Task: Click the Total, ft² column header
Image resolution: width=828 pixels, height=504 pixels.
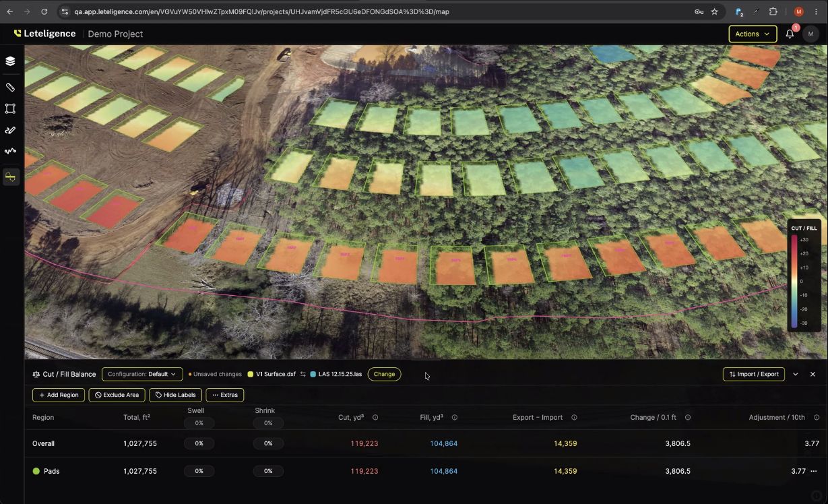Action: pyautogui.click(x=137, y=418)
